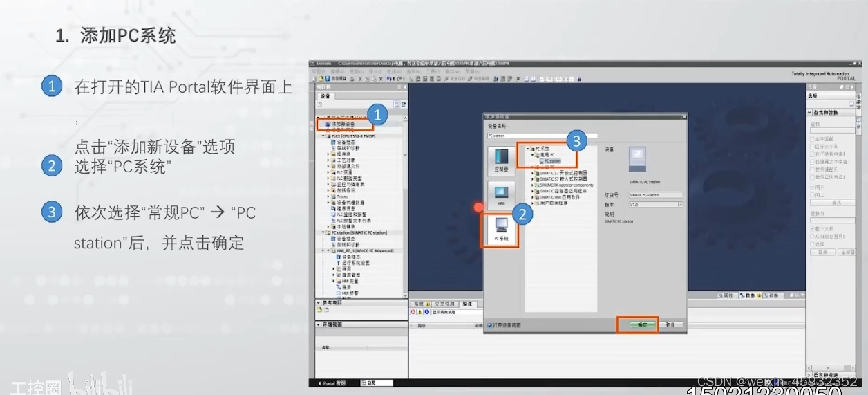Toggle 在隐藏文本中查找 checkbox
Viewport: 868px width, 395px height.
tap(812, 162)
